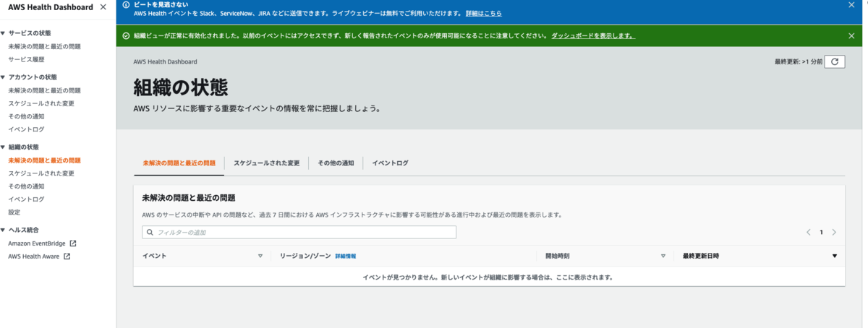
Task: Focus the フィルターの追加 filter field
Action: coord(299,233)
